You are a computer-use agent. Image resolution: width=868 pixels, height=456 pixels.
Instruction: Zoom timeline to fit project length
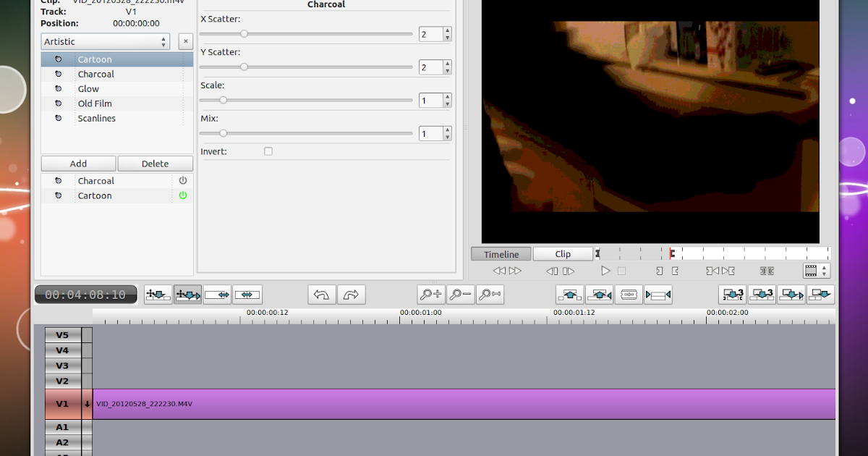(x=490, y=294)
